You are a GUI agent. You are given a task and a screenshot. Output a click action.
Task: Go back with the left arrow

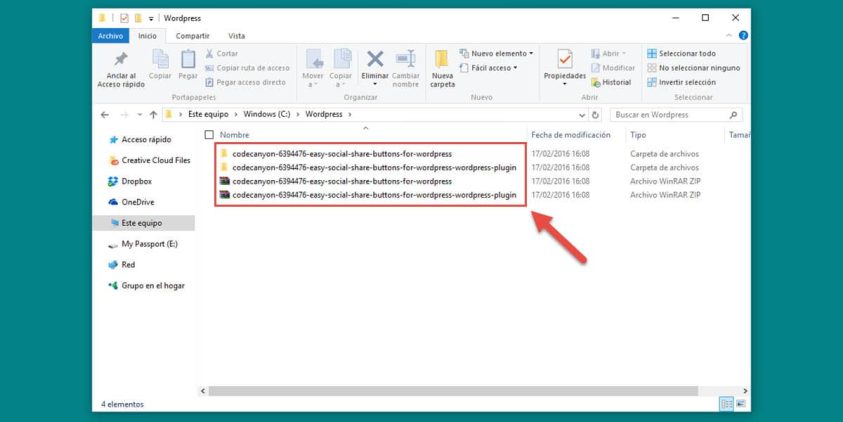pyautogui.click(x=105, y=115)
